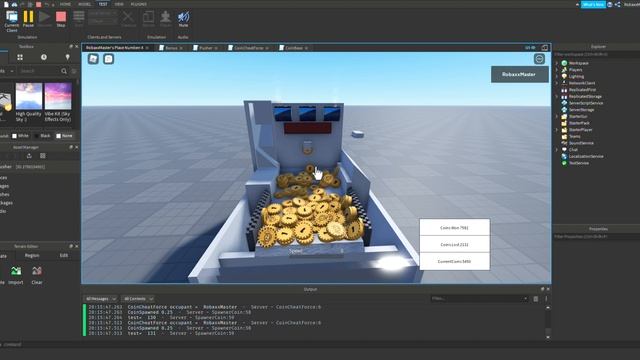Click the terrain Clear tool
Screen dimensions: 640x360
[37, 275]
